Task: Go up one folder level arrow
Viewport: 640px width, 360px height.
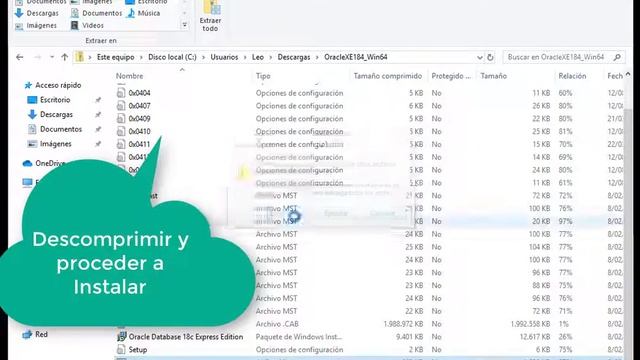Action: (64, 57)
